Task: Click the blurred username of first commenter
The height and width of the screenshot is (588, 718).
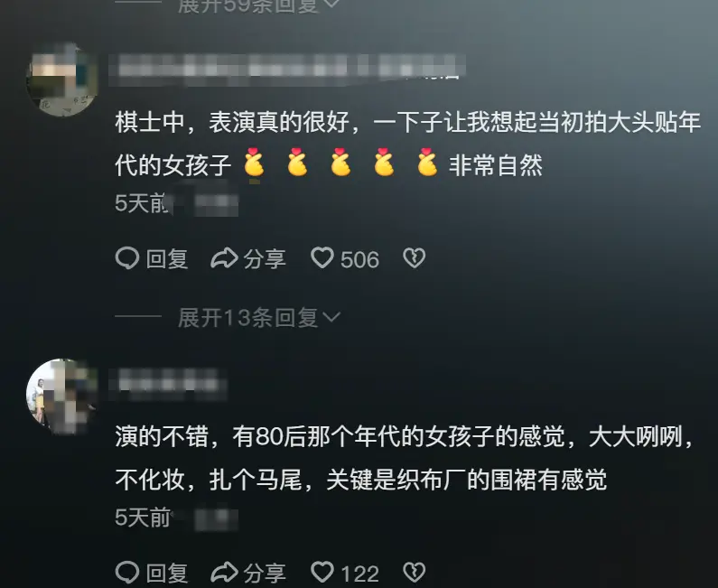Action: tap(287, 69)
